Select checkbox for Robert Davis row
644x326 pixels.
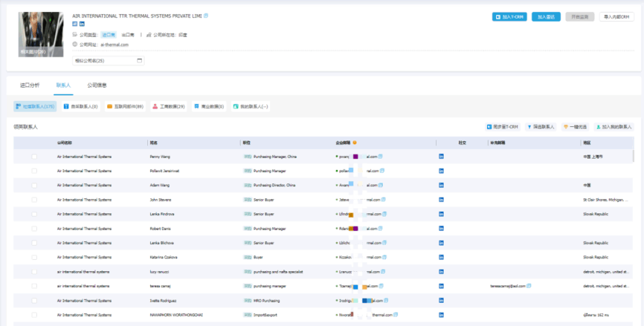pyautogui.click(x=34, y=229)
